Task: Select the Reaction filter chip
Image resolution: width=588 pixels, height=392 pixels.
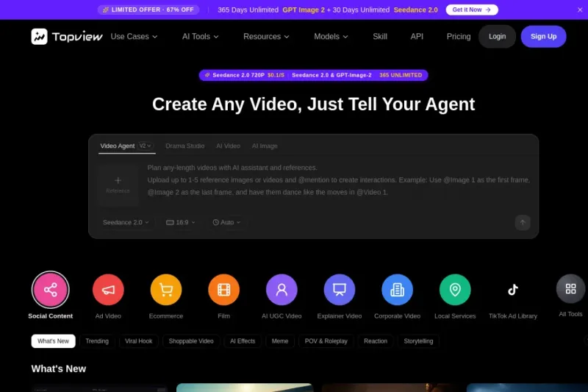Action: click(376, 341)
